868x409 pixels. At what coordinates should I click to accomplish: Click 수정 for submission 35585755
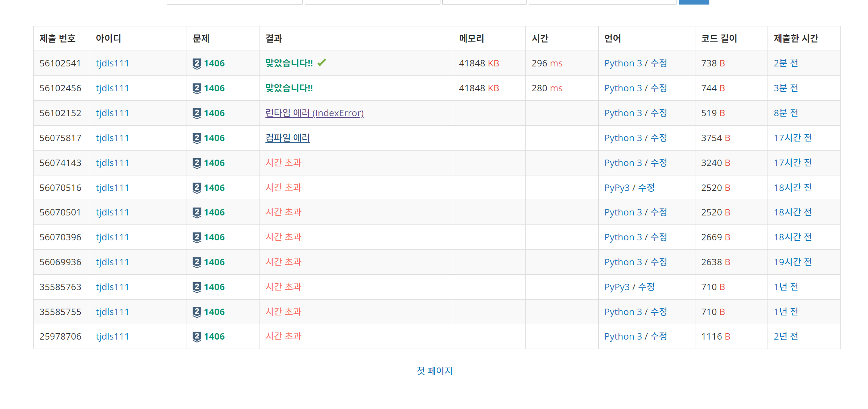coord(659,312)
